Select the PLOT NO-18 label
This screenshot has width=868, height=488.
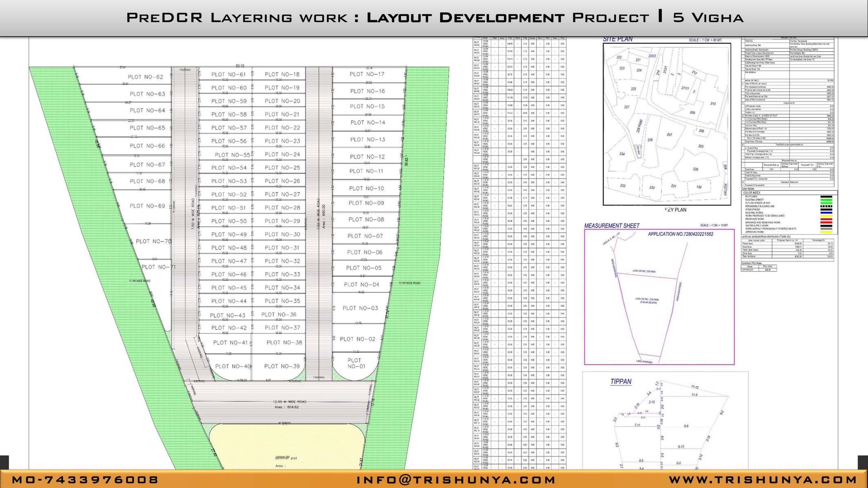coord(282,74)
